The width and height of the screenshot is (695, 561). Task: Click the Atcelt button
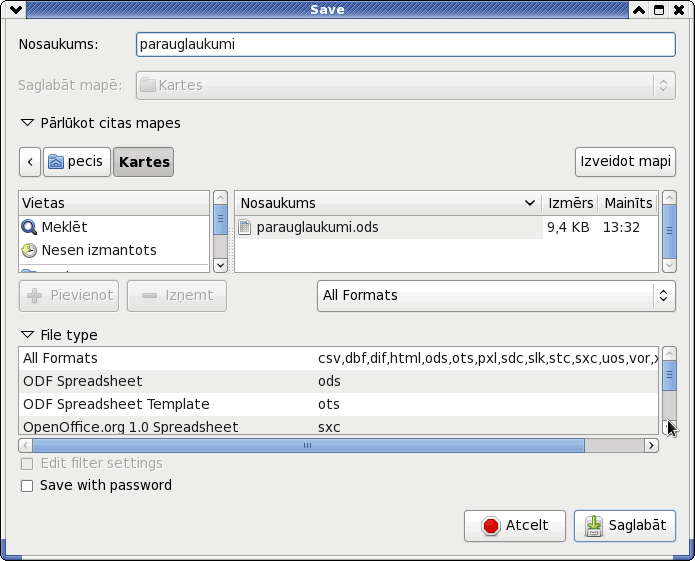515,526
